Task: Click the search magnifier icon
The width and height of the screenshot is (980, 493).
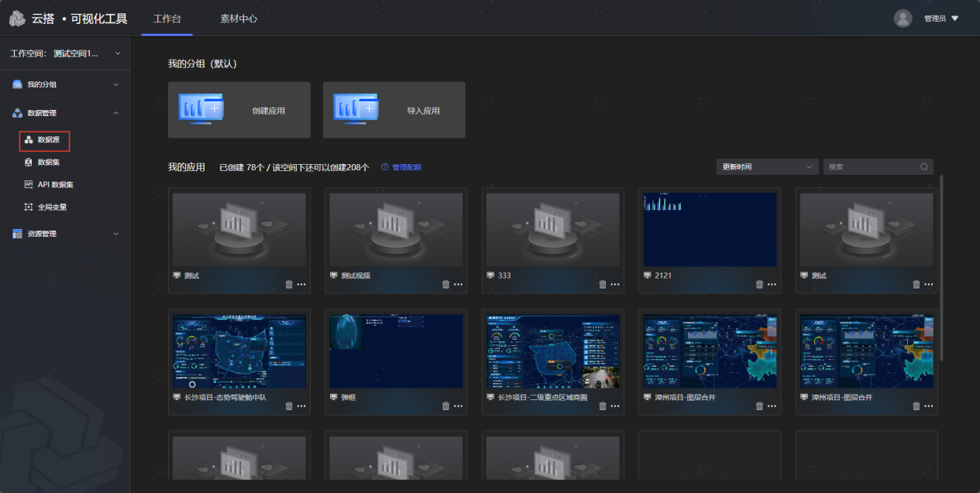Action: [923, 167]
